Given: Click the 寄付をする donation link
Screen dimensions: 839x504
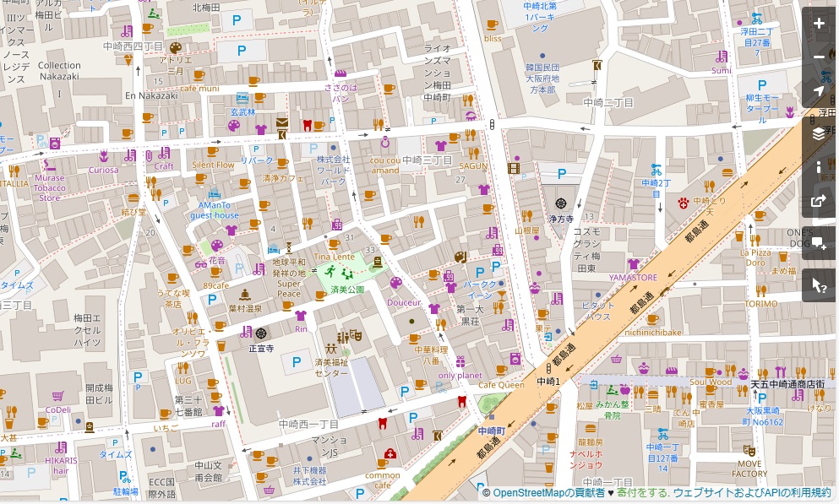Looking at the screenshot, I should (643, 493).
